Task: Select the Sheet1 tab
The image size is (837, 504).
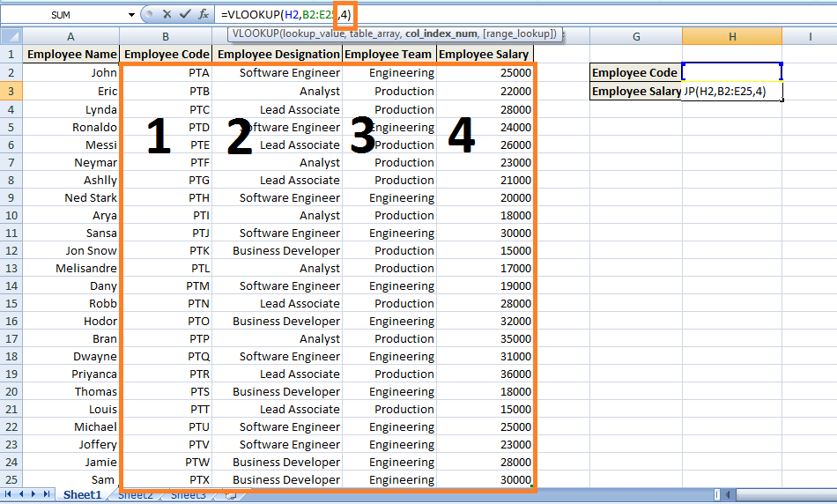Action: click(82, 495)
